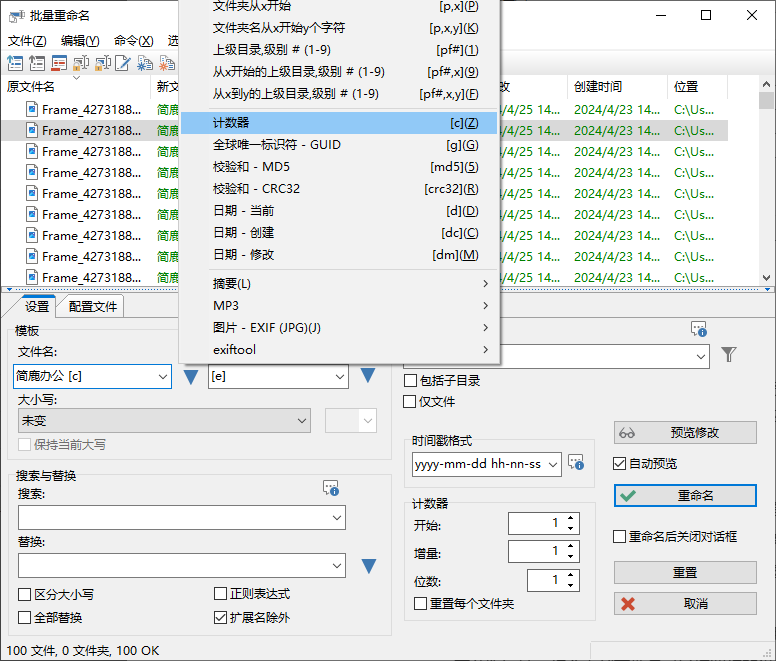Click the padlock toolbar icon with blue frame
776x661 pixels.
click(x=102, y=63)
